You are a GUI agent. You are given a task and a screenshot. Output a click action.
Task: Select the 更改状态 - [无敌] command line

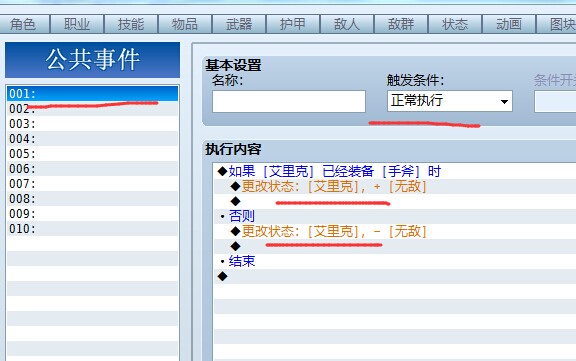point(395,231)
